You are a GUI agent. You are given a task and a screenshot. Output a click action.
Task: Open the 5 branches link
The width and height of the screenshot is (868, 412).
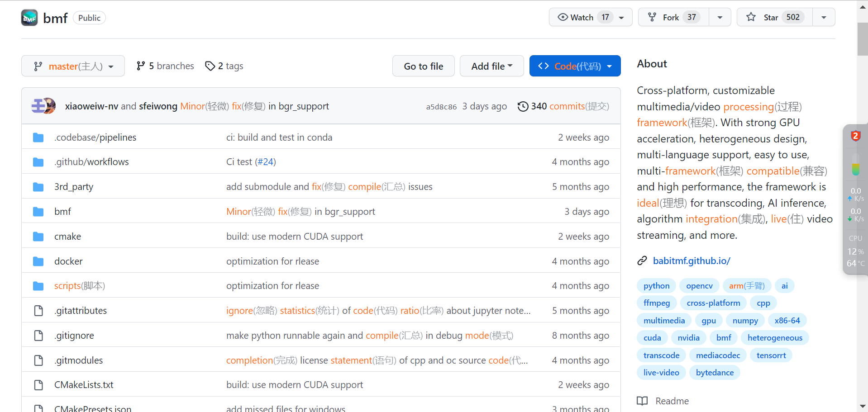[165, 66]
